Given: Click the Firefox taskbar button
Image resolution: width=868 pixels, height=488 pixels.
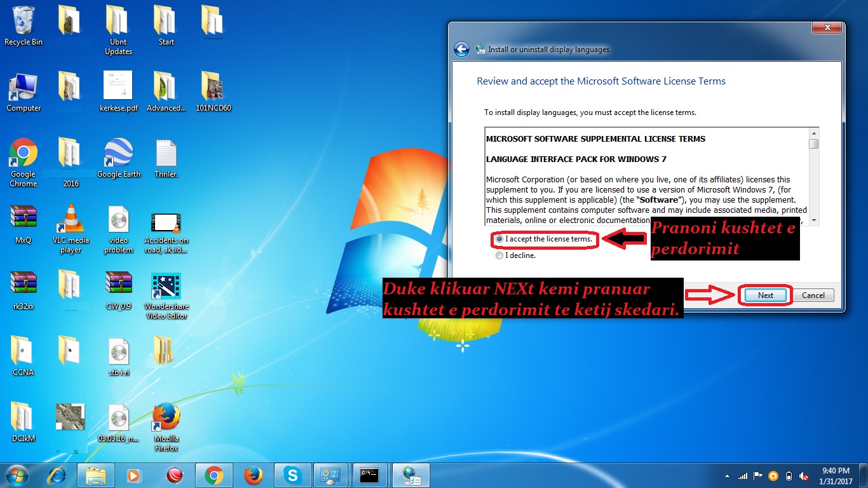Looking at the screenshot, I should tap(254, 475).
